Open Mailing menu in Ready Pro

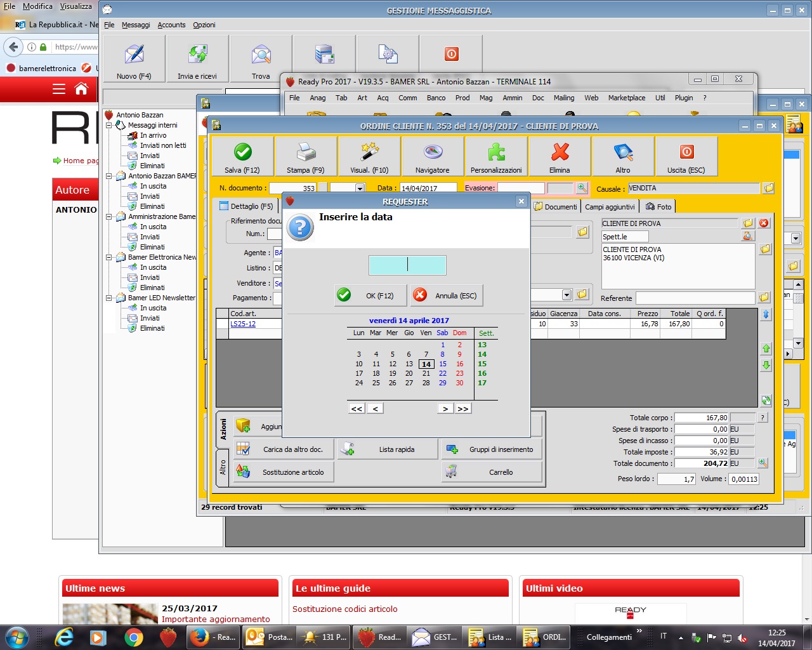point(564,98)
